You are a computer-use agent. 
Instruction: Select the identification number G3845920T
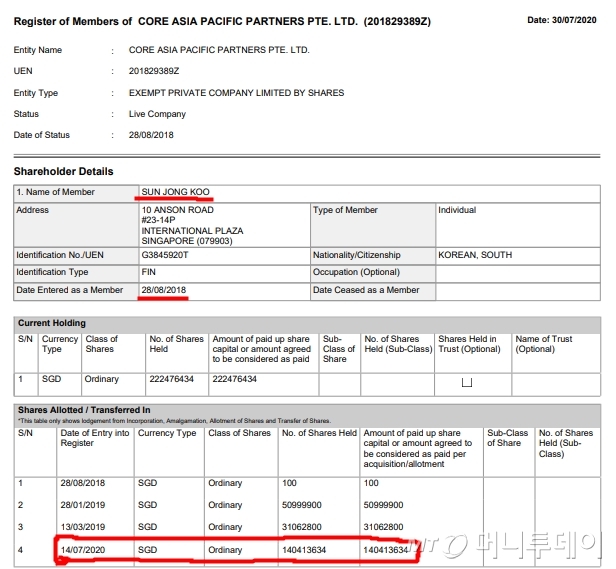(165, 255)
